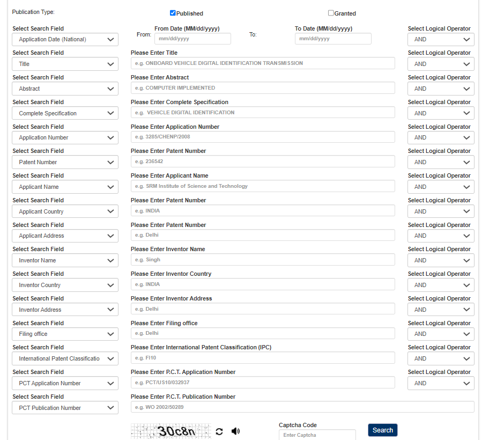Click the Inventor Country text input
504x440 pixels.
coord(263,284)
